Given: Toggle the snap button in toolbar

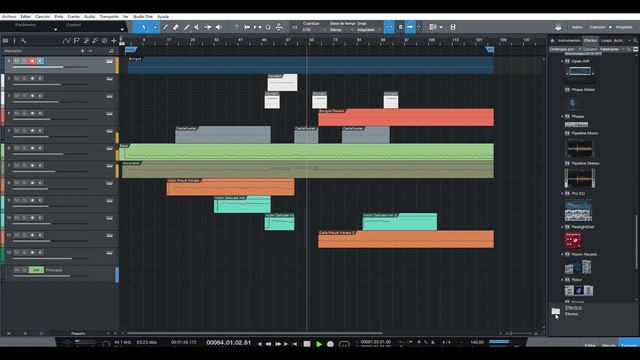Looking at the screenshot, I should 389,27.
